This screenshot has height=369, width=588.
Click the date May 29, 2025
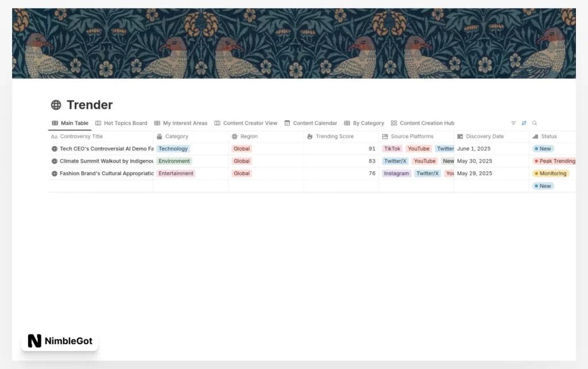coord(474,174)
